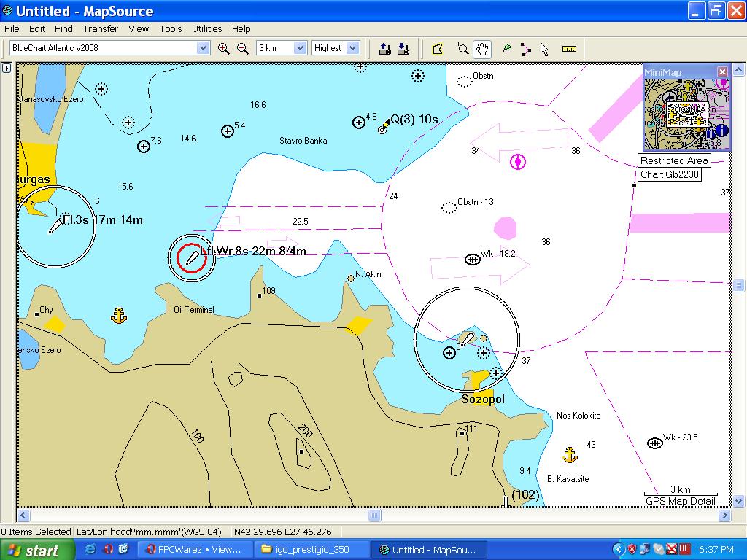Open the Transfer menu
This screenshot has height=560, width=747.
point(100,29)
